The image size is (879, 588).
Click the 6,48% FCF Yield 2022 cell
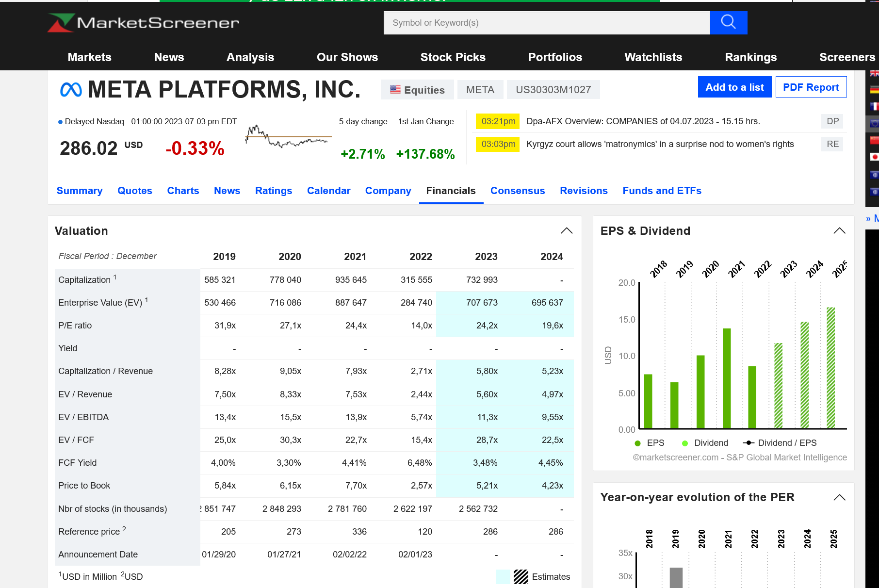tap(420, 463)
